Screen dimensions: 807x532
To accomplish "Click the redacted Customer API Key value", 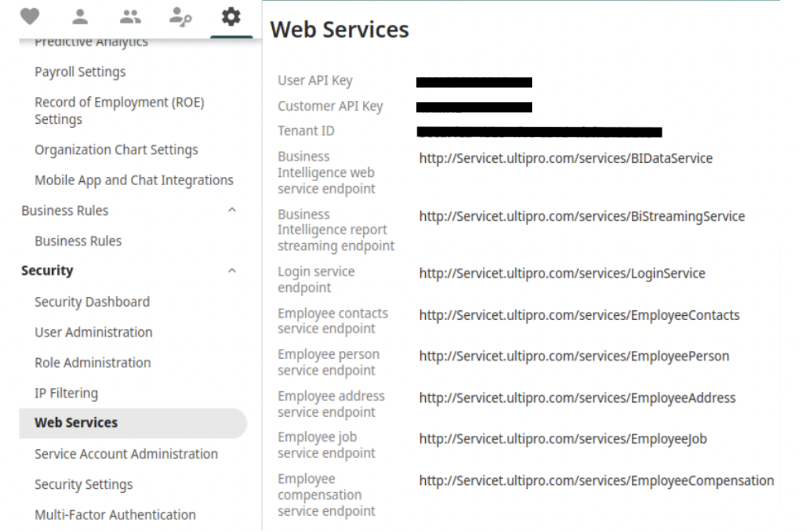I will 474,107.
